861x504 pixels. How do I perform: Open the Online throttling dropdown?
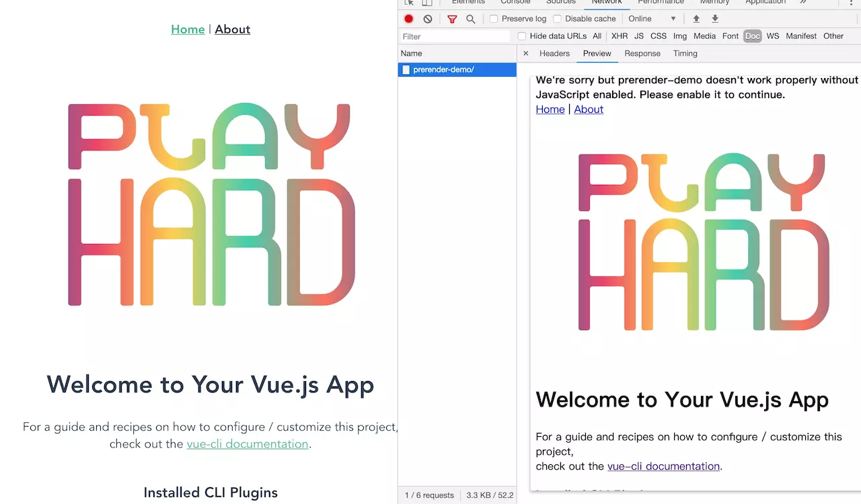652,19
